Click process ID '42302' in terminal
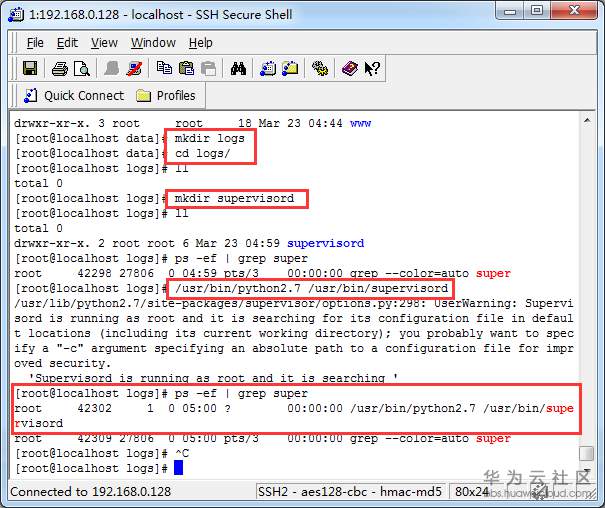 94,408
